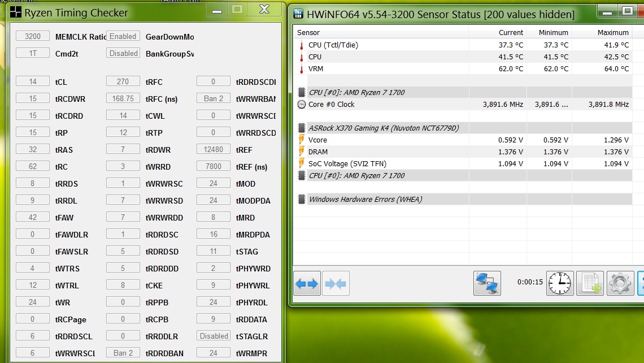
Task: Click the logging sheet with plus icon
Action: coord(590,283)
